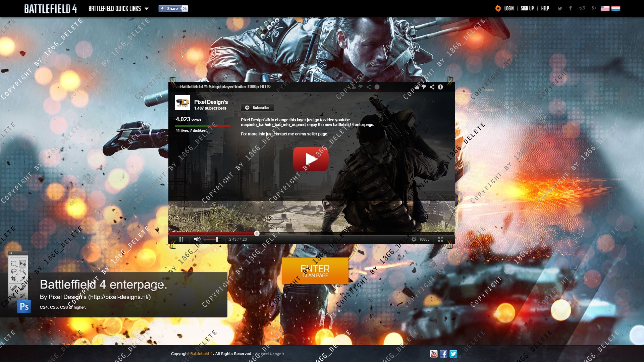Click the video progress scrubber knob
644x362 pixels.
(x=257, y=233)
